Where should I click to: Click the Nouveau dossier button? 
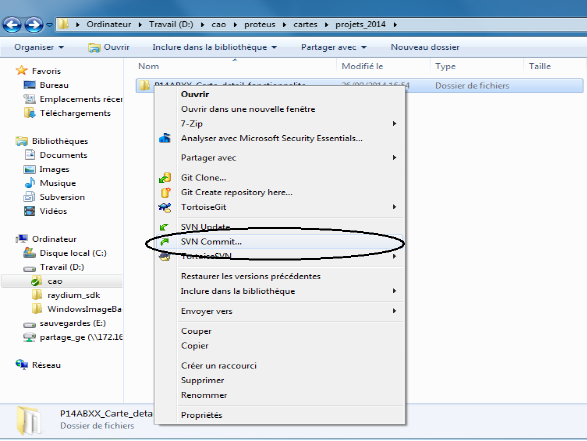[x=425, y=47]
